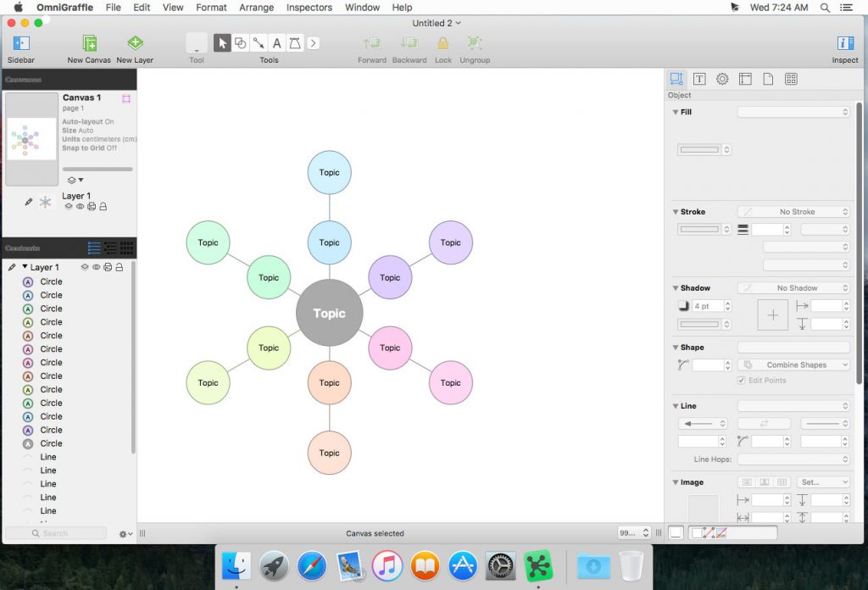Open the Type inspector tab
This screenshot has height=590, width=868.
[x=699, y=79]
